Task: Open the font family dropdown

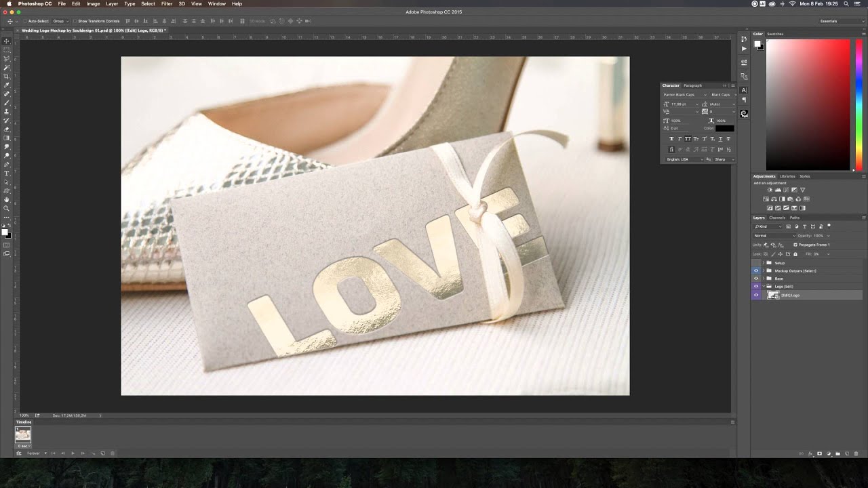Action: tap(685, 95)
